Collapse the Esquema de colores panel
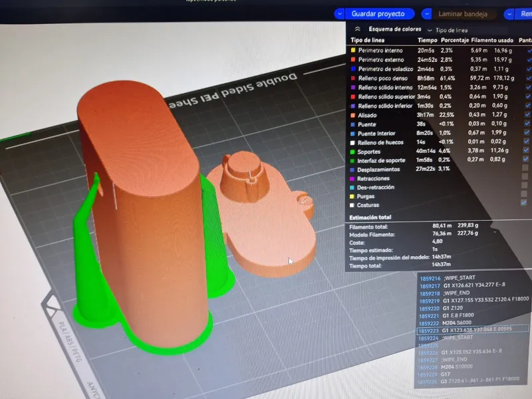The height and width of the screenshot is (399, 532). (357, 29)
